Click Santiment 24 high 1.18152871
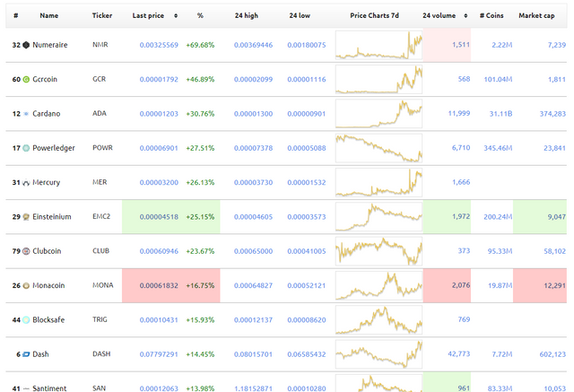The height and width of the screenshot is (392, 574). coord(253,388)
